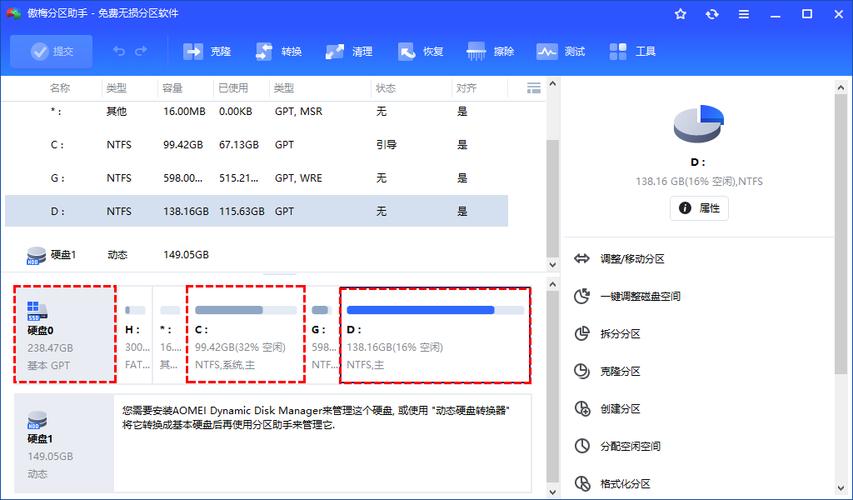Click the disk map scrollbar up arrow
853x500 pixels.
[x=552, y=285]
